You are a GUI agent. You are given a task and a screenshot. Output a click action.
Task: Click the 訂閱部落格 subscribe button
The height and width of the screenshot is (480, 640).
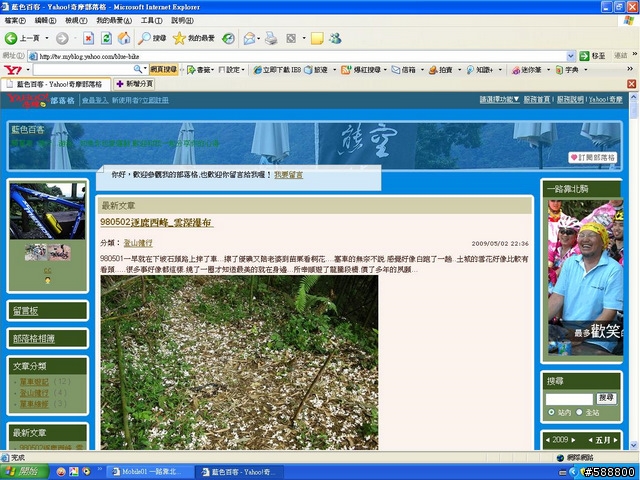click(x=592, y=158)
